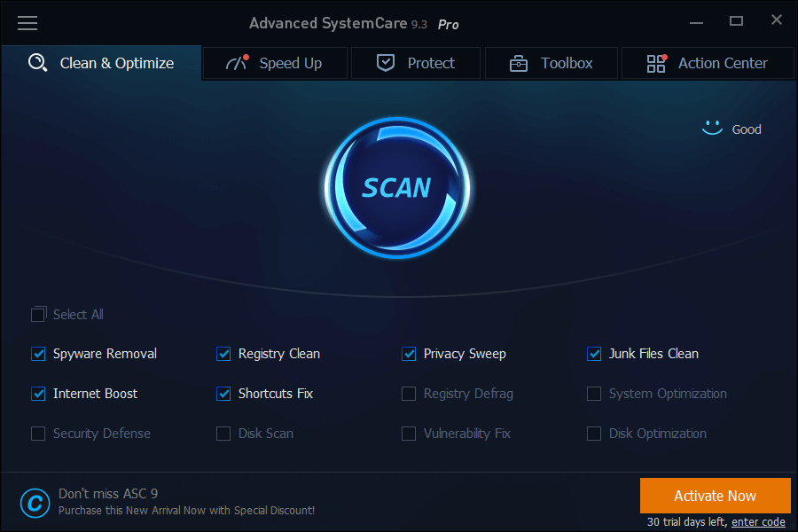The height and width of the screenshot is (532, 798).
Task: Minimize the Advanced SystemCare window
Action: click(697, 22)
